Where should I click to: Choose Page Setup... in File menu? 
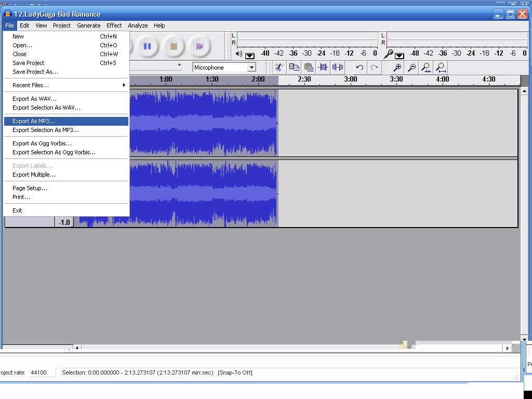[66, 188]
